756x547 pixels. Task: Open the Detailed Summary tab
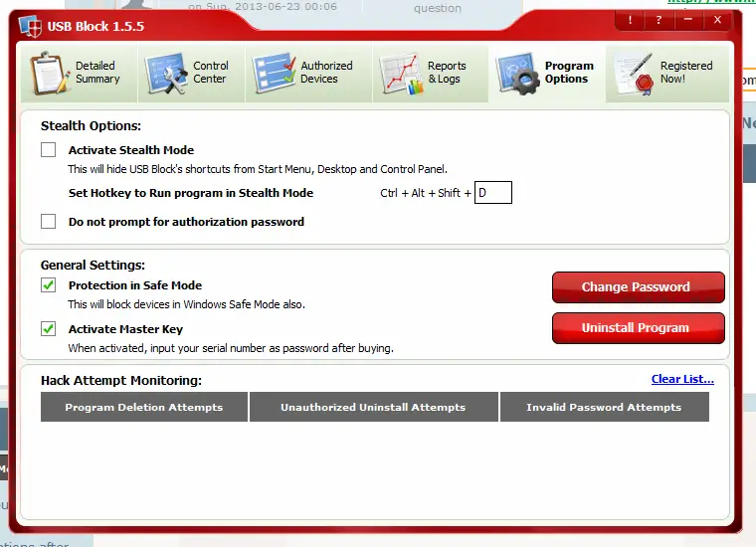[79, 74]
